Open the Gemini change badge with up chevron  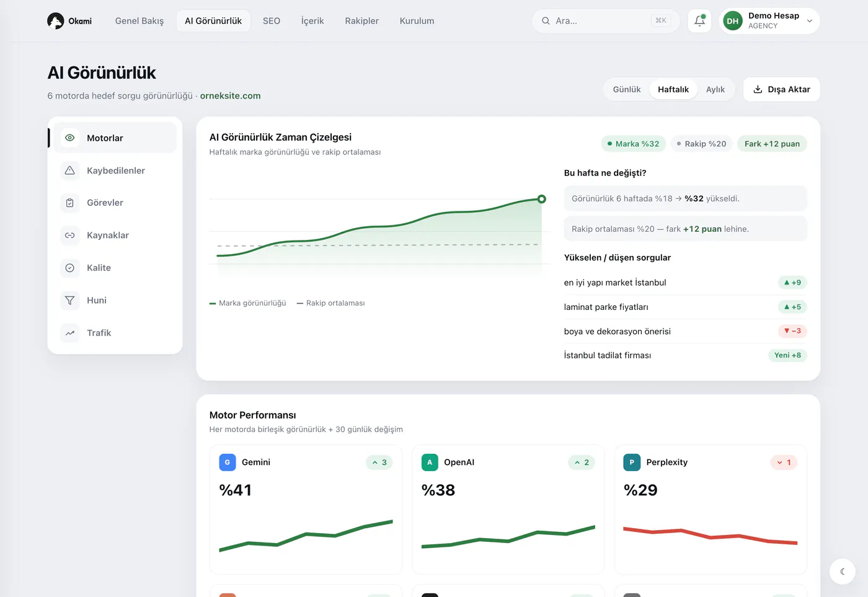pyautogui.click(x=379, y=462)
